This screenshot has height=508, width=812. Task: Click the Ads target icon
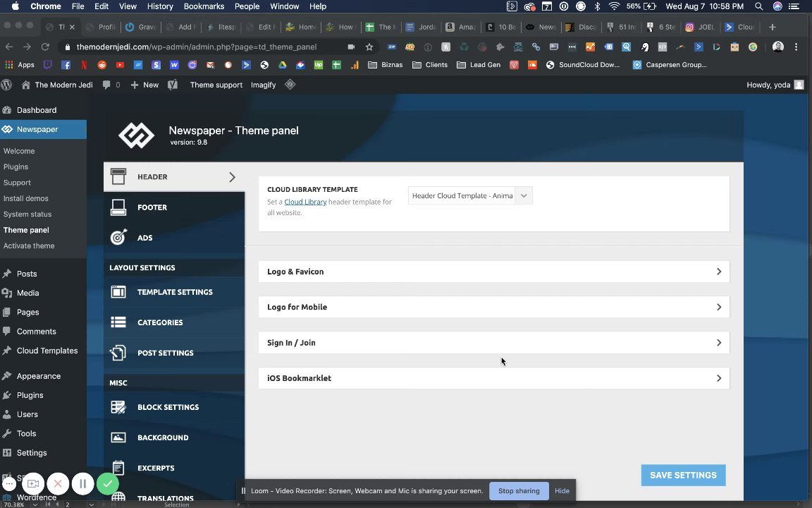pos(118,237)
